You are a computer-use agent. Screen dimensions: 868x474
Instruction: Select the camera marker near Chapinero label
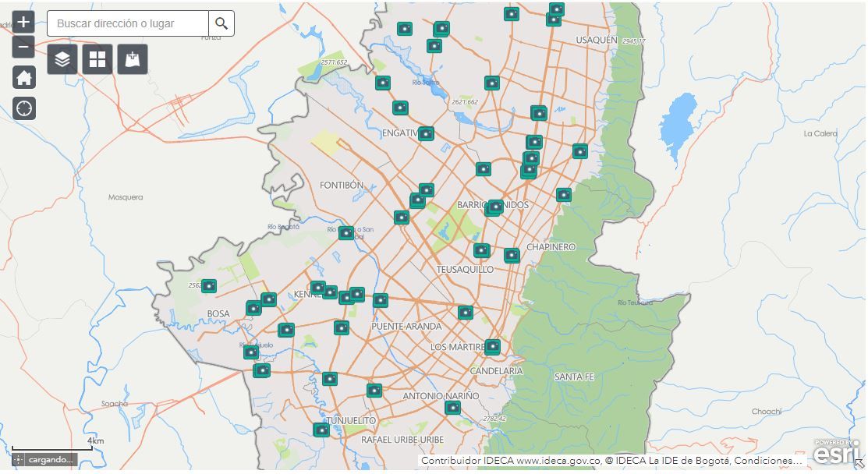click(x=512, y=255)
